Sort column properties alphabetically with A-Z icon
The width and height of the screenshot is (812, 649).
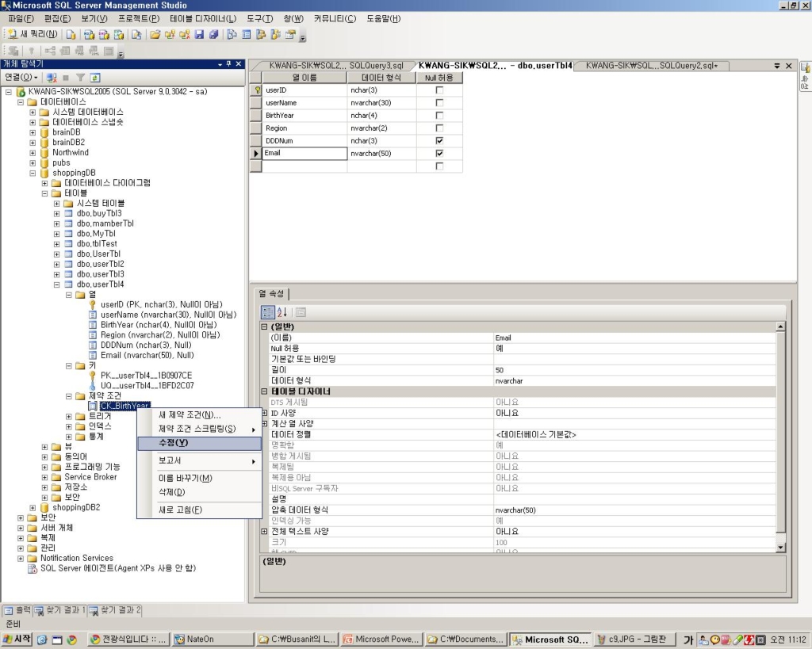pos(282,312)
